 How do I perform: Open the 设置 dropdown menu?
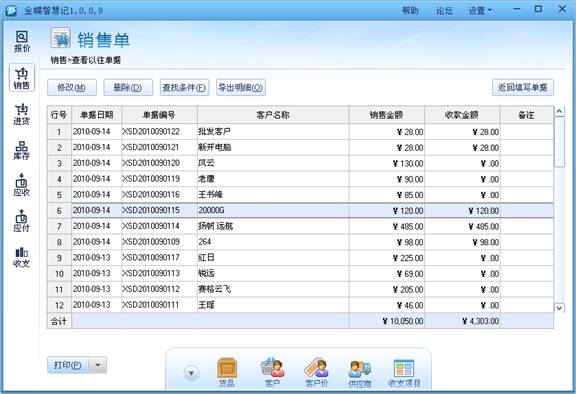click(480, 11)
